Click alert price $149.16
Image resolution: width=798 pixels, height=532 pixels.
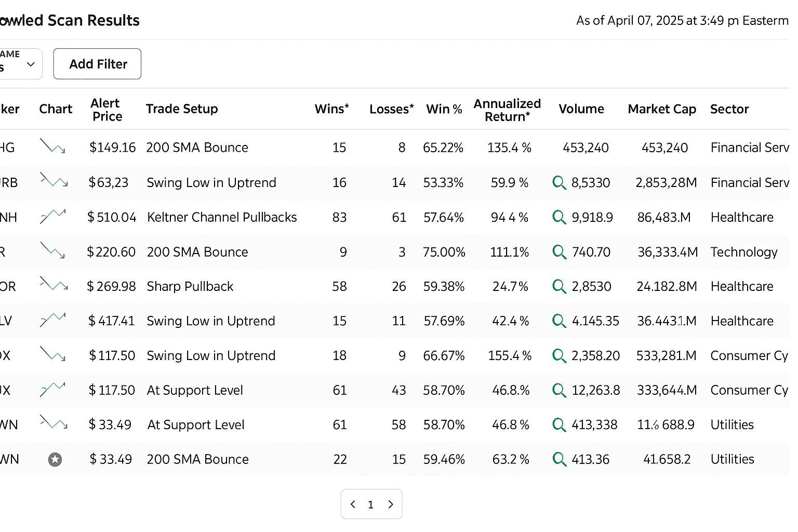(112, 148)
